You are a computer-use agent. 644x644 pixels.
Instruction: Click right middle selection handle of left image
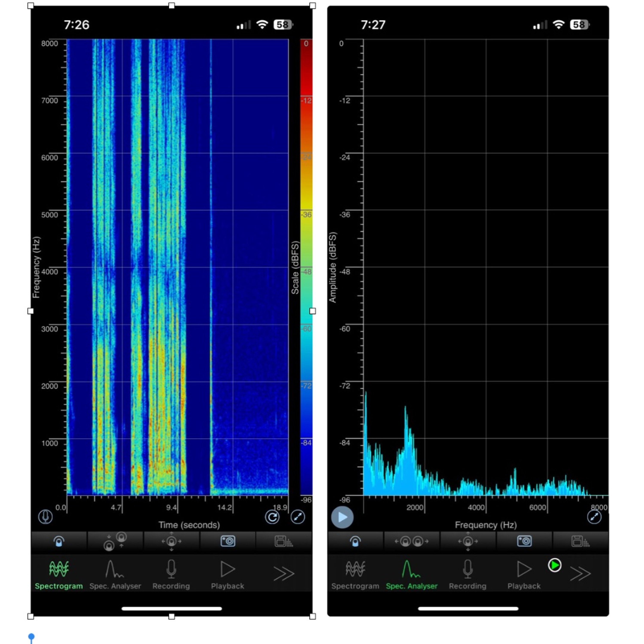coord(312,311)
